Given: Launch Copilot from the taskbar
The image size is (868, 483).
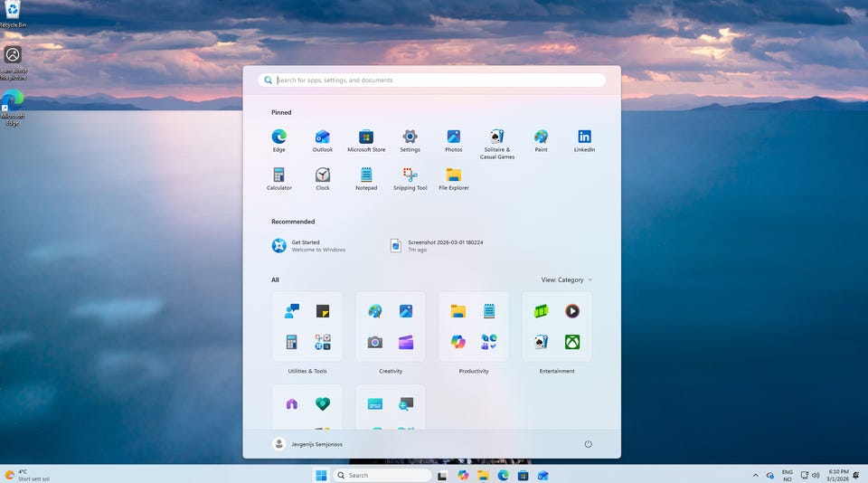Looking at the screenshot, I should tap(463, 475).
